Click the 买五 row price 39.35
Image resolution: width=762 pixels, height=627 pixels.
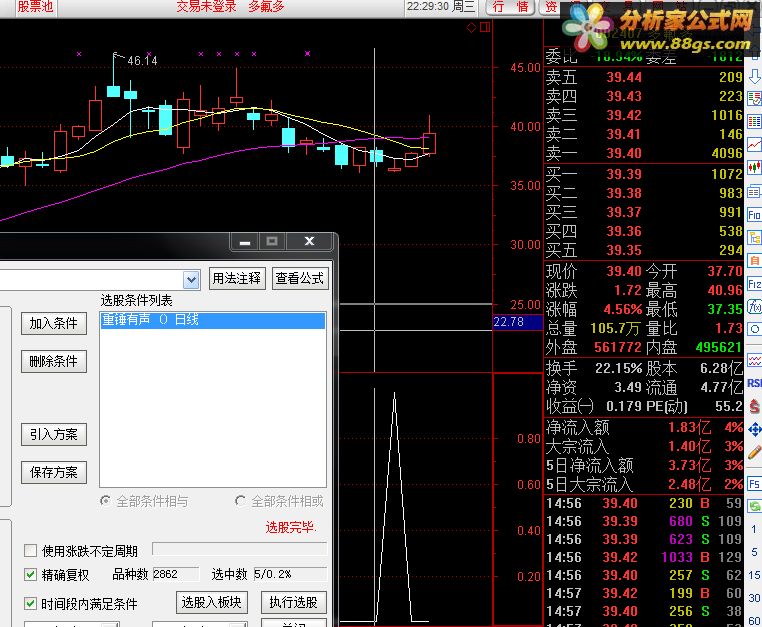(x=624, y=251)
